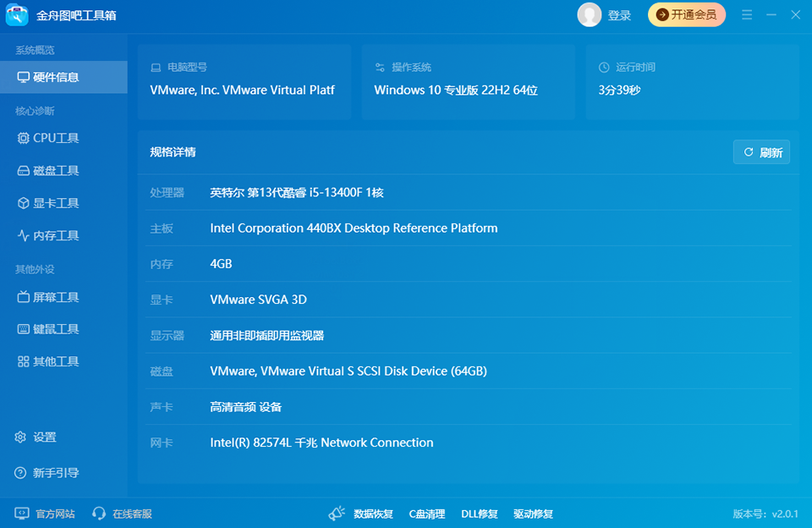This screenshot has width=812, height=528.
Task: Click the VMware Virtual Platf model text
Action: click(x=243, y=91)
